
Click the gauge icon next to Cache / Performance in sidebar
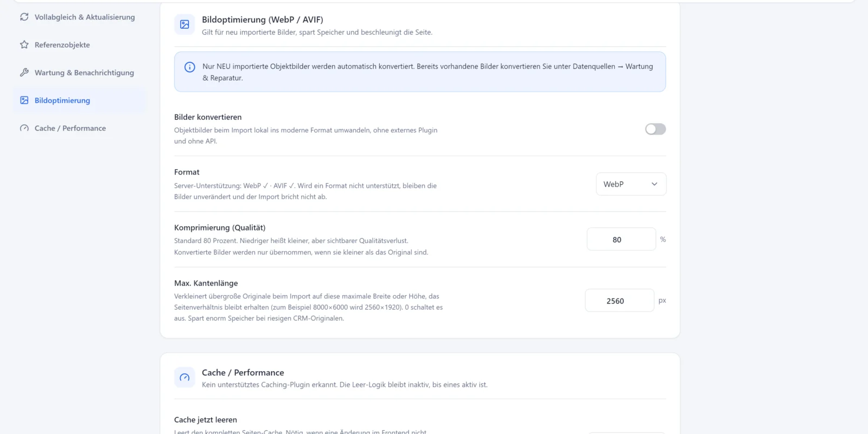coord(24,128)
